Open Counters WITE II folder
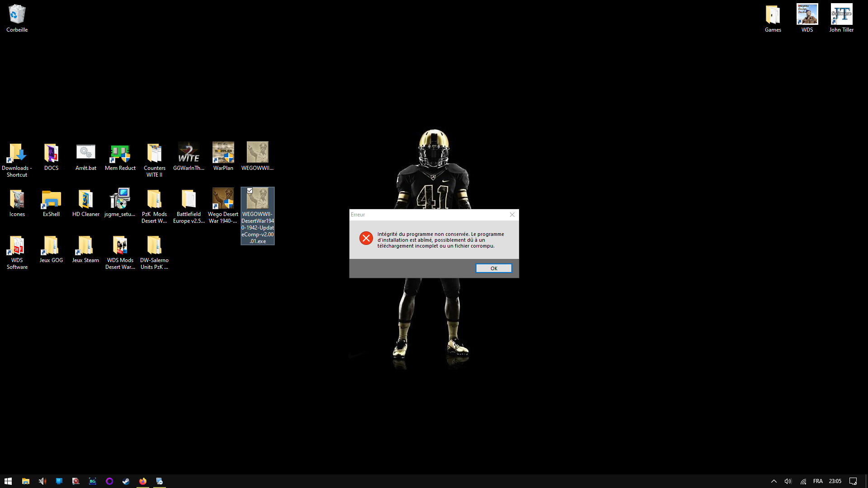Viewport: 868px width, 488px height. click(x=154, y=160)
